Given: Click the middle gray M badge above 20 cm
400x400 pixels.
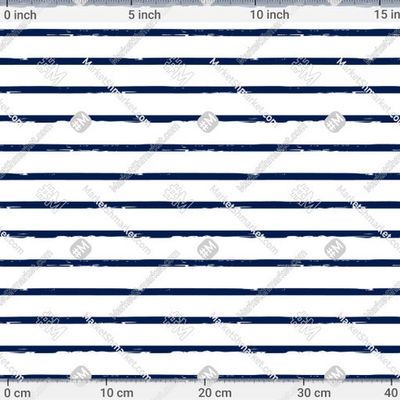Looking at the screenshot, I should pyautogui.click(x=208, y=376).
